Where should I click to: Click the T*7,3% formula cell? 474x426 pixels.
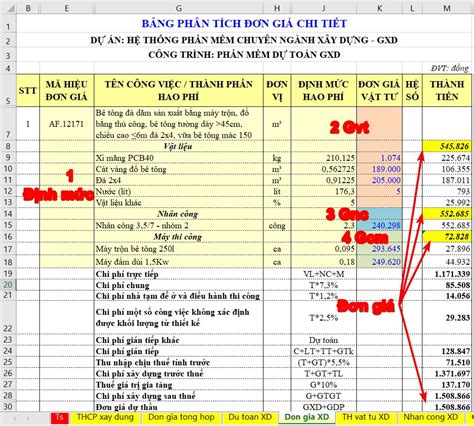[x=324, y=285]
